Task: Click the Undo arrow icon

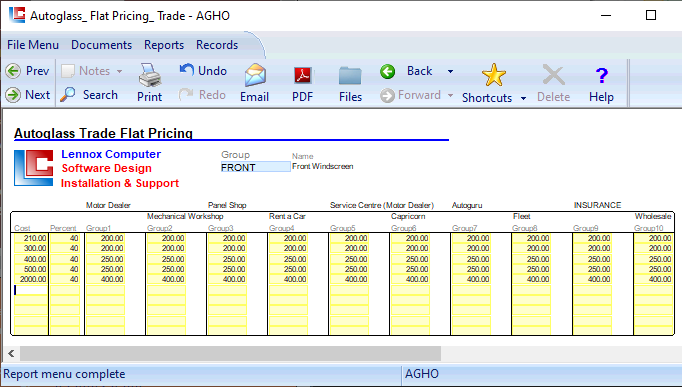Action: click(186, 70)
